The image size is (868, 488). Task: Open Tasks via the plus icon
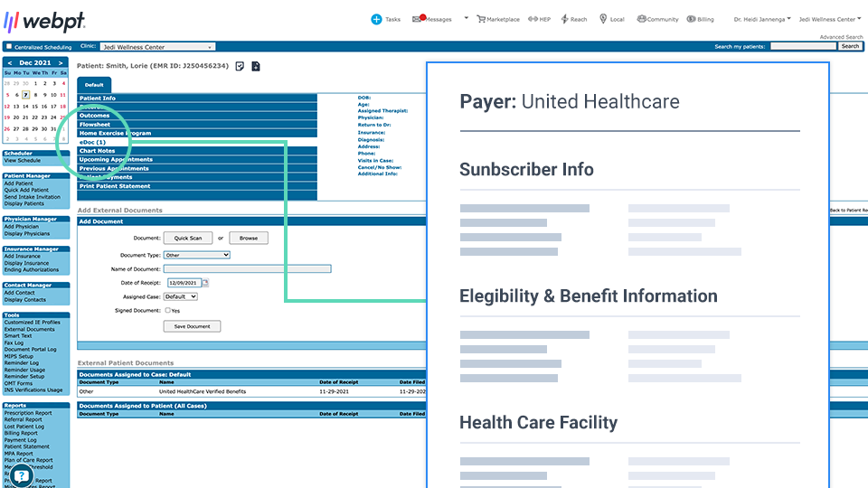point(376,19)
